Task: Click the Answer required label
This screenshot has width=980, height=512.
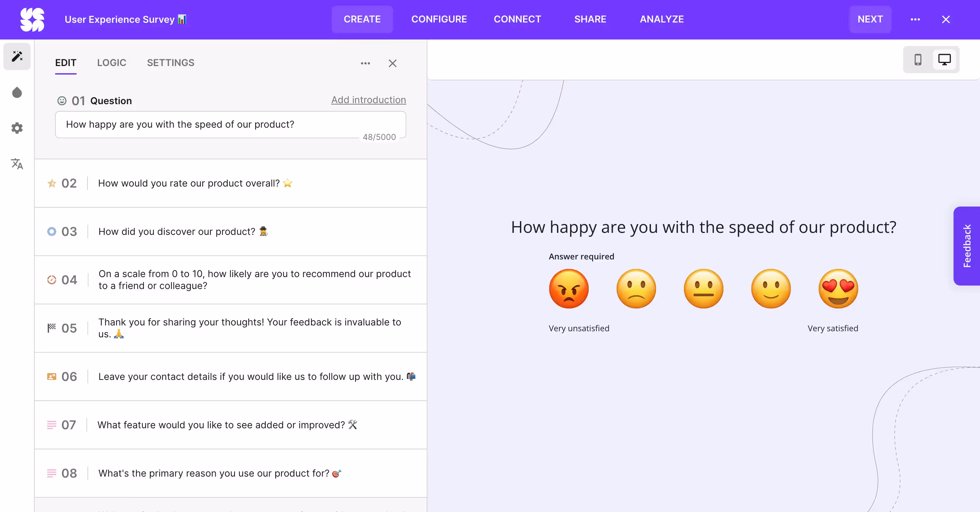Action: [x=581, y=257]
